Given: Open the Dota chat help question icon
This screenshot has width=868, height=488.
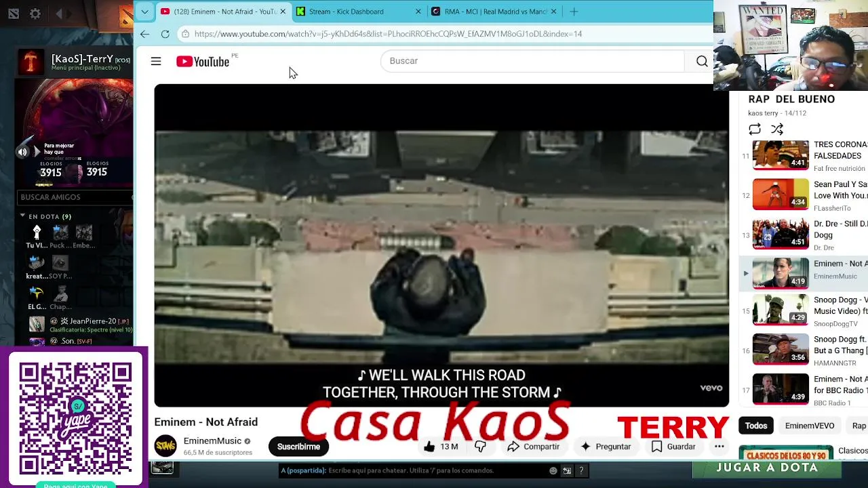Looking at the screenshot, I should coord(581,470).
